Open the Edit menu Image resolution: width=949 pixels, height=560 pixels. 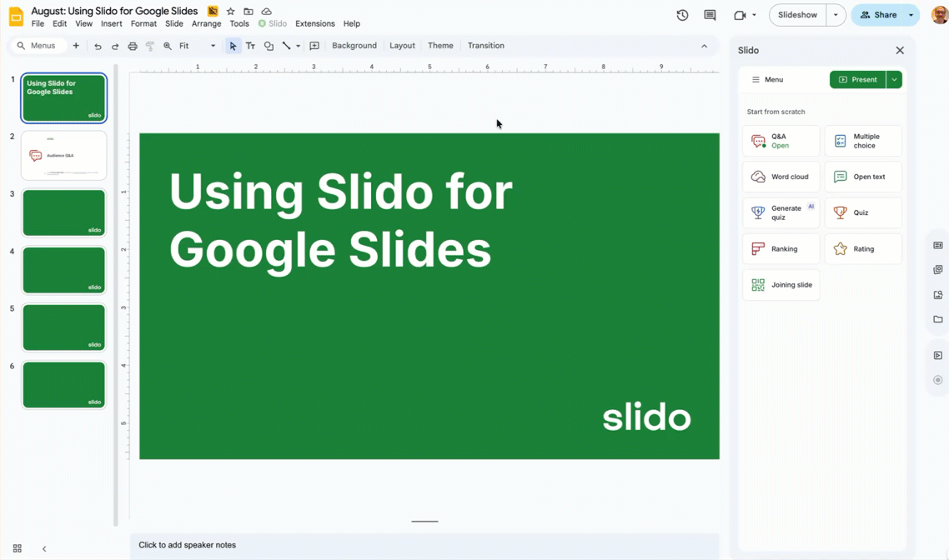point(59,23)
